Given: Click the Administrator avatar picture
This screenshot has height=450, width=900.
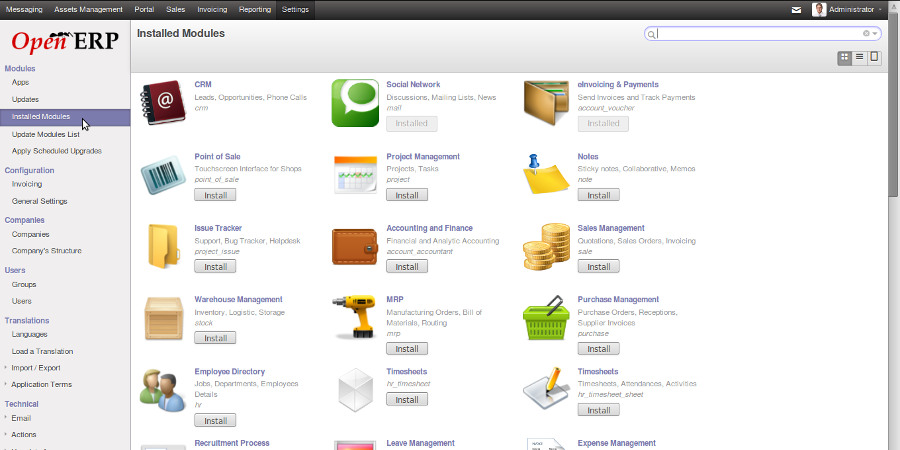Looking at the screenshot, I should pos(819,9).
